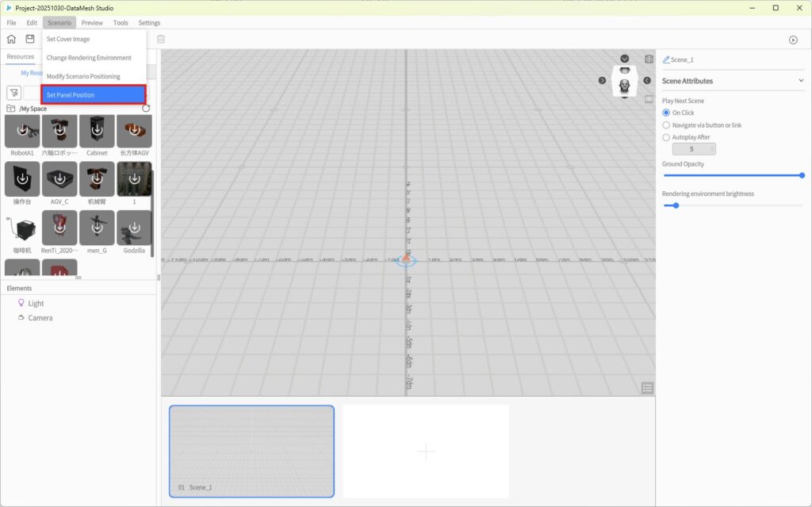Image resolution: width=812 pixels, height=507 pixels.
Task: Click the Light element in Elements list
Action: point(36,303)
